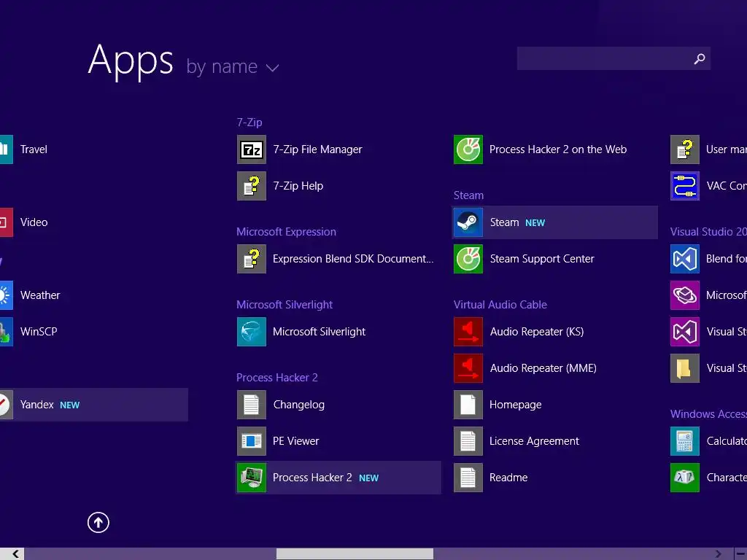Open the Calculator app icon
747x560 pixels.
[685, 441]
